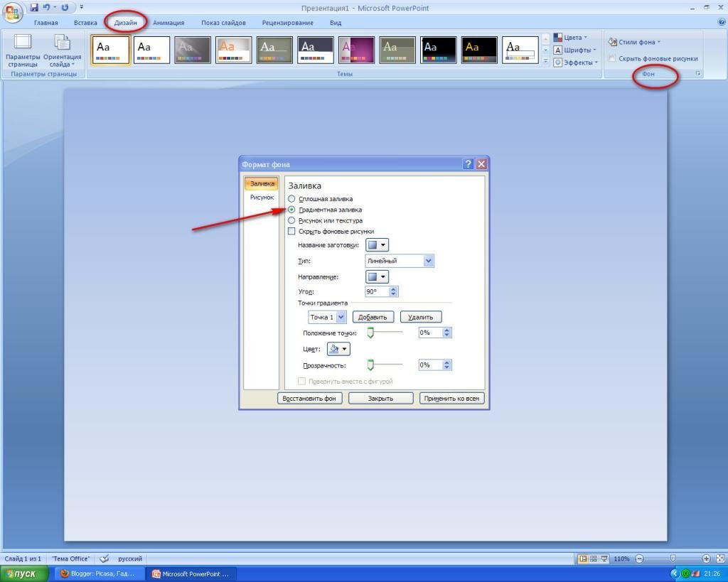Image resolution: width=728 pixels, height=582 pixels.
Task: Click the spell check status bar icon
Action: point(105,559)
